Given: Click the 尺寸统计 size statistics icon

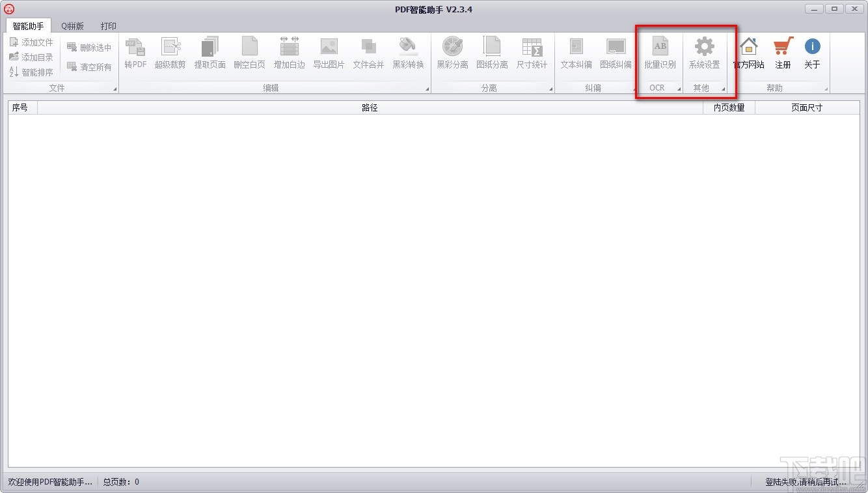Looking at the screenshot, I should [532, 53].
